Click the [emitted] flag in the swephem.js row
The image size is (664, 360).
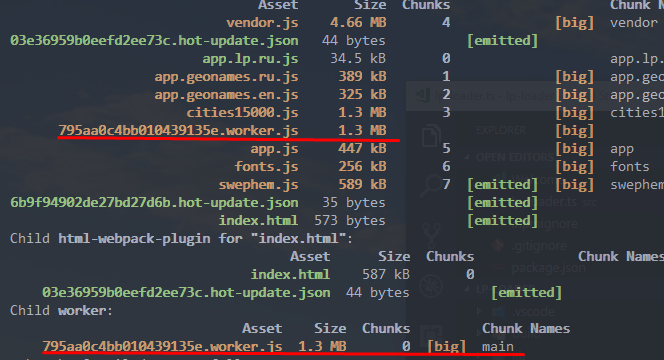(502, 185)
